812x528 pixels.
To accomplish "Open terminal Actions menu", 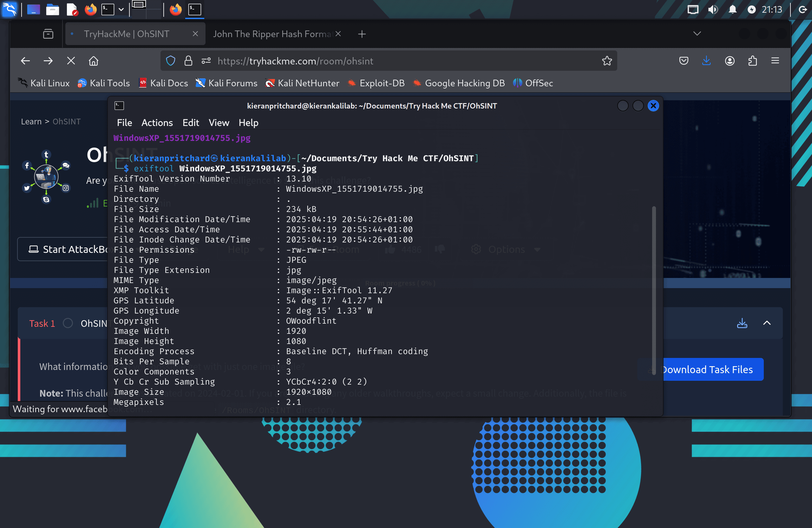I will click(157, 122).
